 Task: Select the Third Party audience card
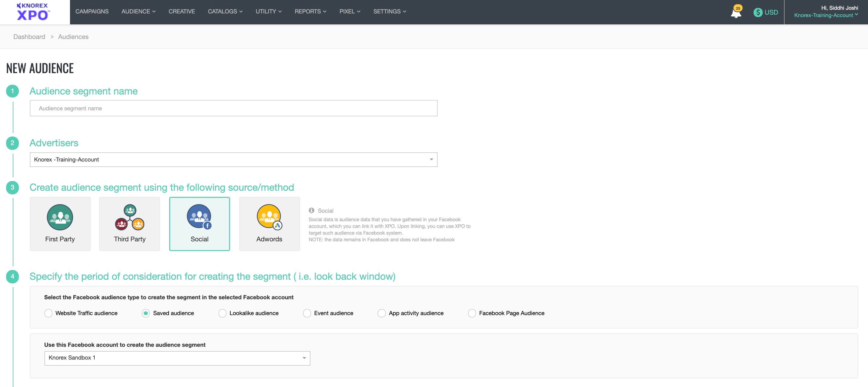pyautogui.click(x=129, y=224)
